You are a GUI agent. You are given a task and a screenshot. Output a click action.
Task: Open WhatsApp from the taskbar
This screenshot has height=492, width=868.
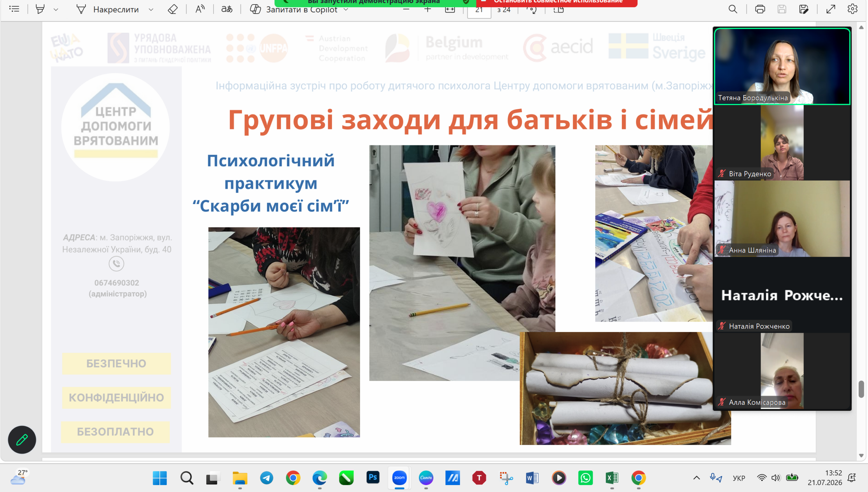pos(585,478)
